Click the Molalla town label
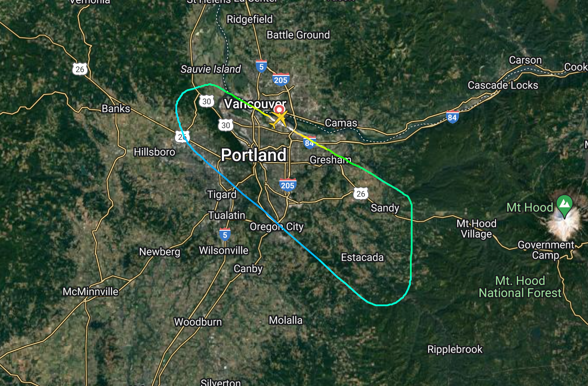 click(x=286, y=321)
